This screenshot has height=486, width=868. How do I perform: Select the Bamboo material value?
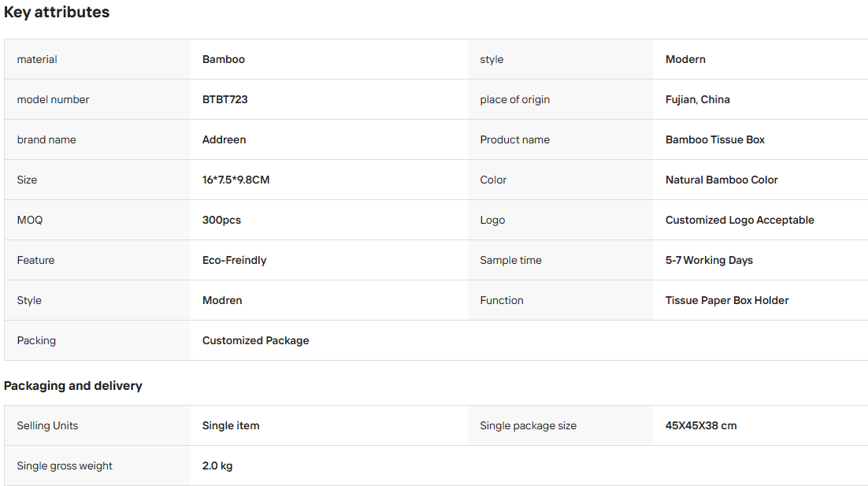pyautogui.click(x=224, y=59)
